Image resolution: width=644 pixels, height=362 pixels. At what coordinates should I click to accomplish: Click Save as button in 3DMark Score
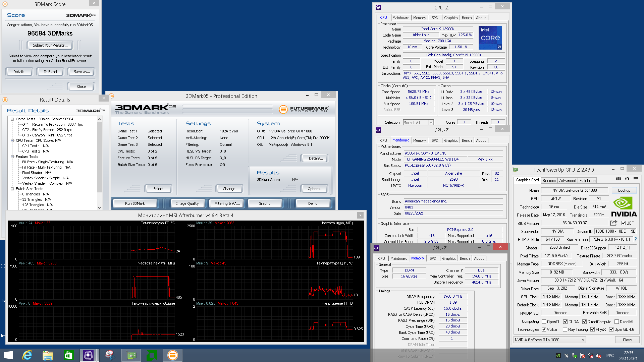point(82,72)
